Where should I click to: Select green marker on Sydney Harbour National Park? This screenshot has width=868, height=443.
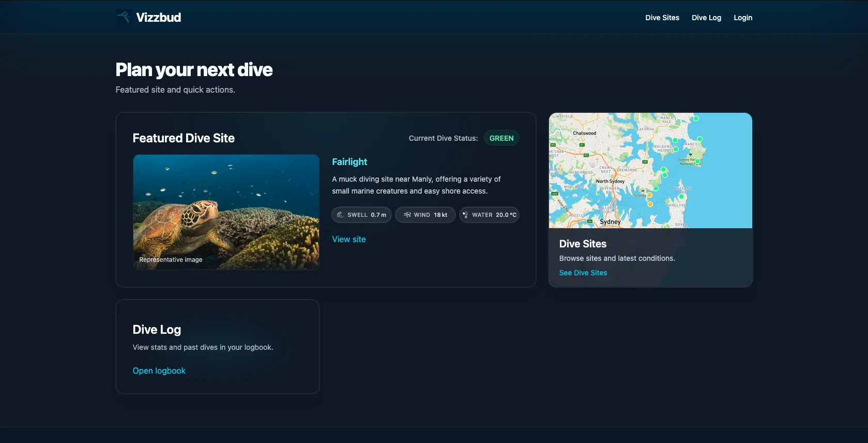coord(697,161)
